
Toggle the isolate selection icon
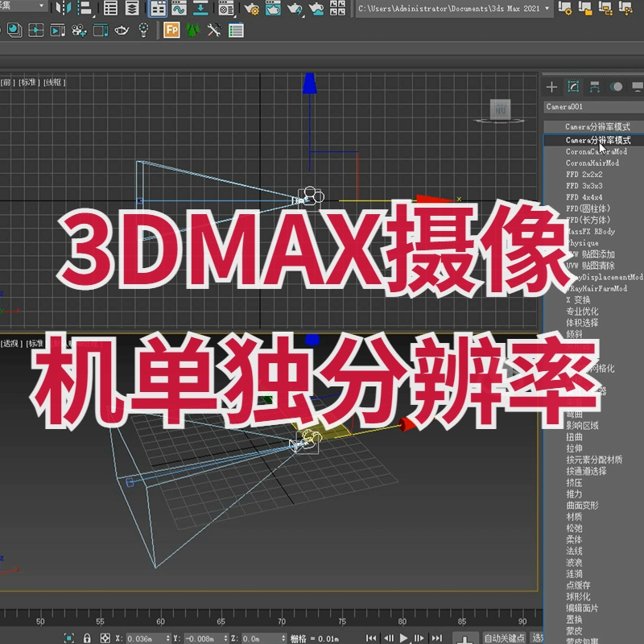[x=68, y=638]
